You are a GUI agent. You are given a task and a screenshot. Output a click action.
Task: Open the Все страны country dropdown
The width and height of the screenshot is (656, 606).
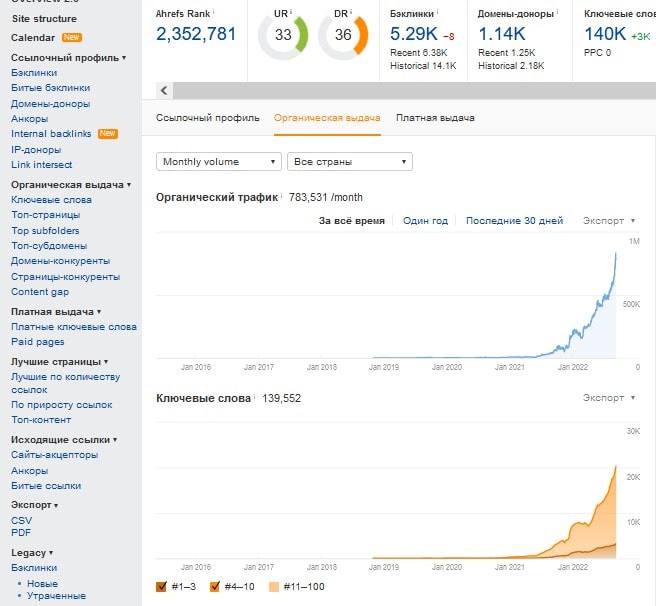tap(349, 161)
